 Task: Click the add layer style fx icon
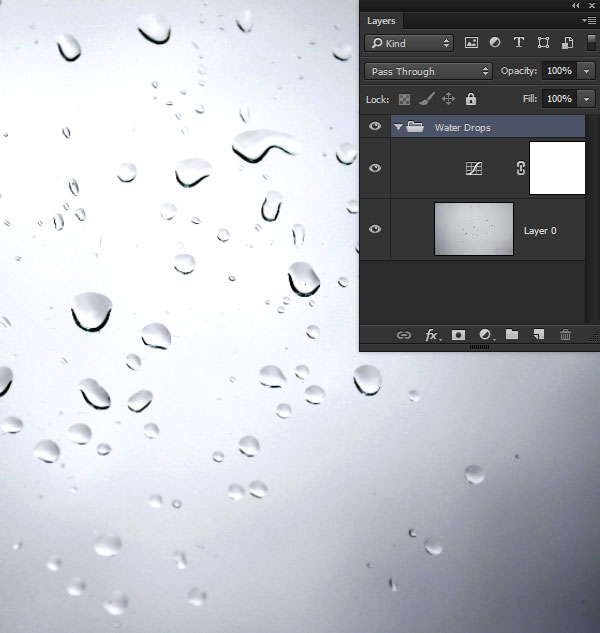click(432, 335)
